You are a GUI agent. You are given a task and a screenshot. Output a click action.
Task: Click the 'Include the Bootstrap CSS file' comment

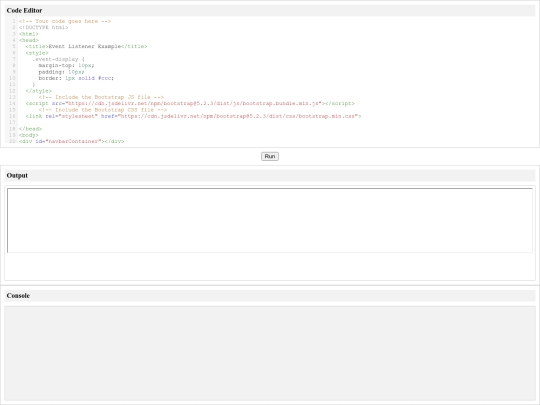[103, 110]
